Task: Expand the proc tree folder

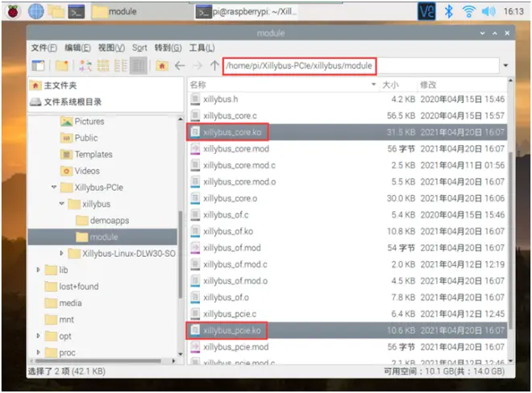Action: click(x=38, y=352)
